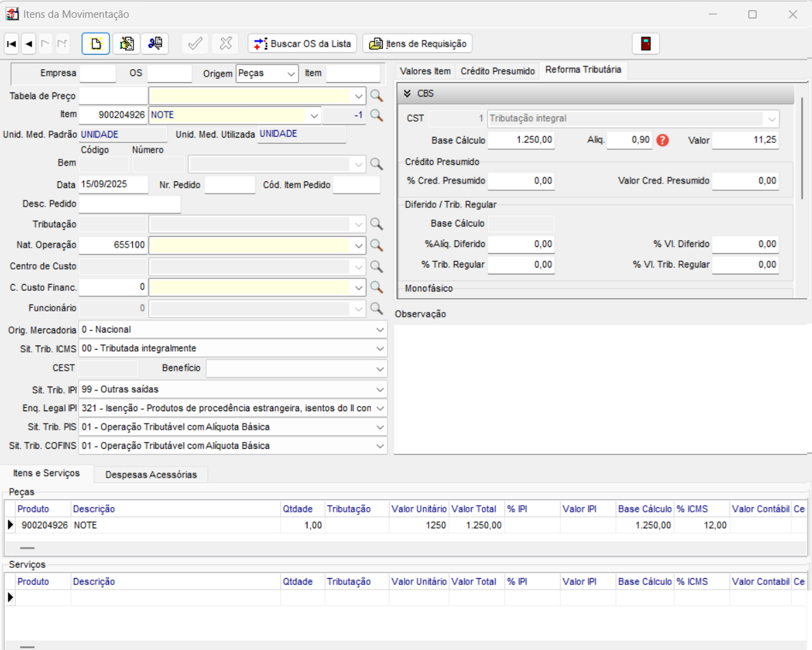Click the Reforma Tributária panel vertical scrollbar
812x650 pixels.
pyautogui.click(x=802, y=147)
